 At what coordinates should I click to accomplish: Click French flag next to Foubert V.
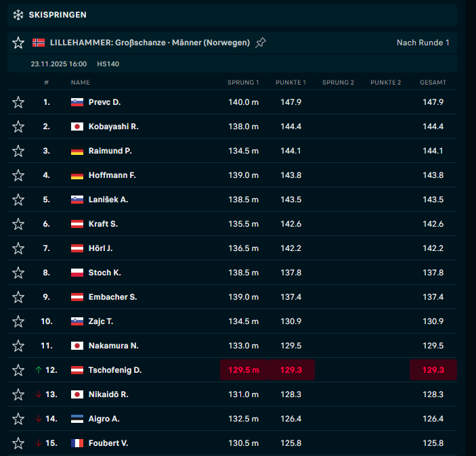pos(77,443)
